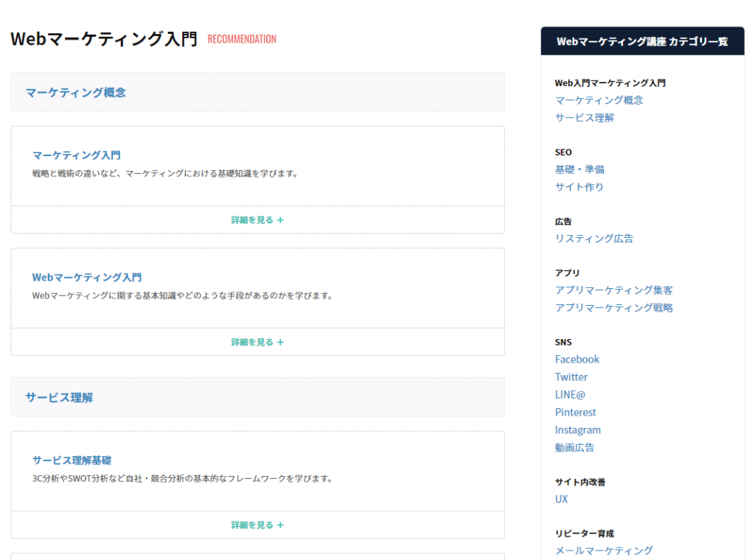The image size is (755, 560).
Task: Go to Twitter in SNS category
Action: 571,377
